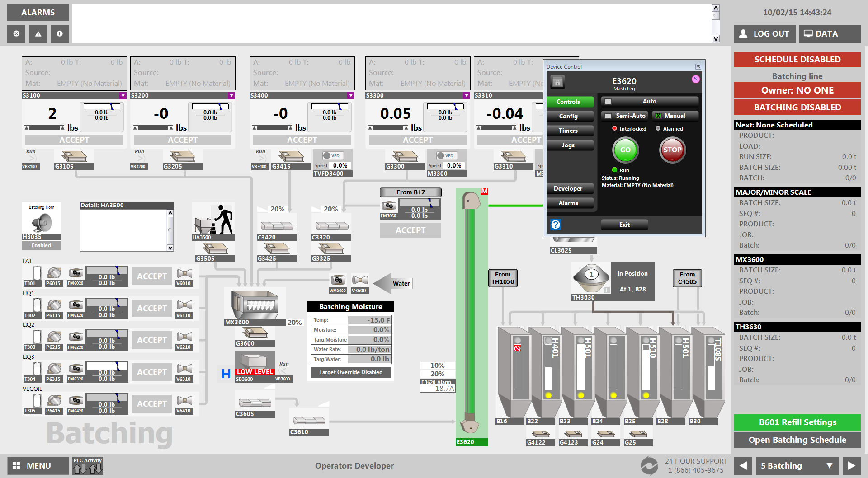Select gate G3205 icon
Image resolution: width=868 pixels, height=478 pixels.
tap(183, 156)
